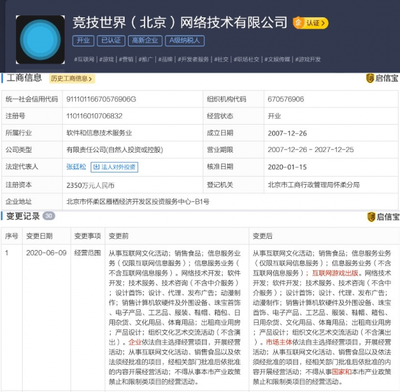Select the 开业 status tag
The width and height of the screenshot is (400, 392).
[83, 41]
